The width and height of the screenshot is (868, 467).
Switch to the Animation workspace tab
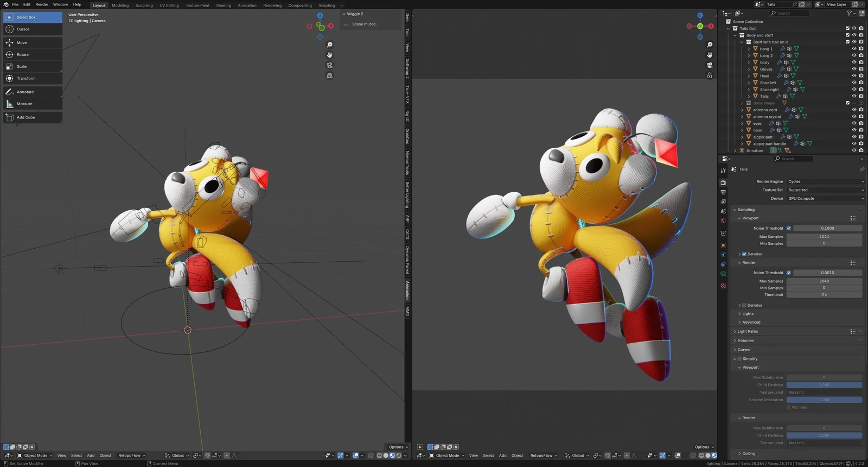pyautogui.click(x=247, y=5)
